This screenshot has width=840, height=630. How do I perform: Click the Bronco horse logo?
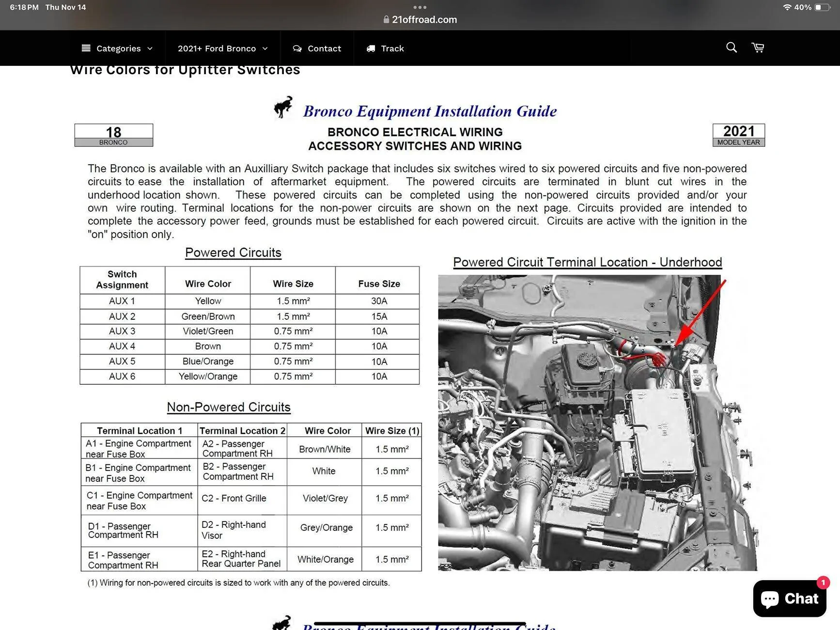[x=283, y=108]
